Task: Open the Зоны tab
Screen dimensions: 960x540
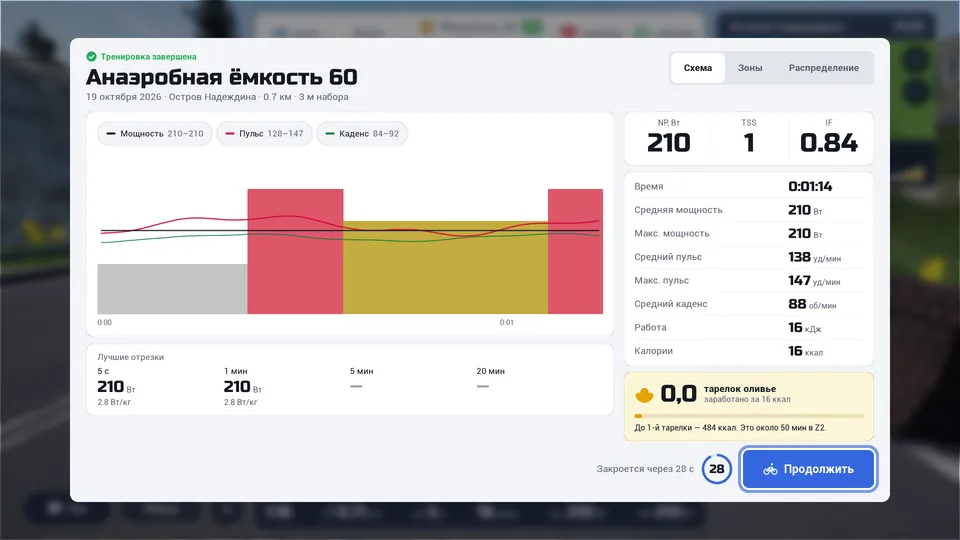Action: point(750,68)
